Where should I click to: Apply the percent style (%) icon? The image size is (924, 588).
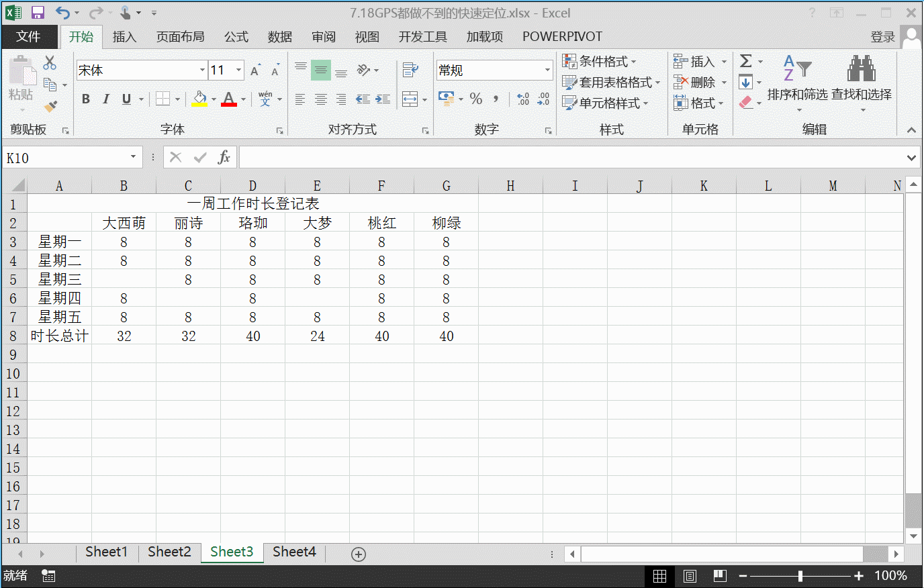pos(476,99)
